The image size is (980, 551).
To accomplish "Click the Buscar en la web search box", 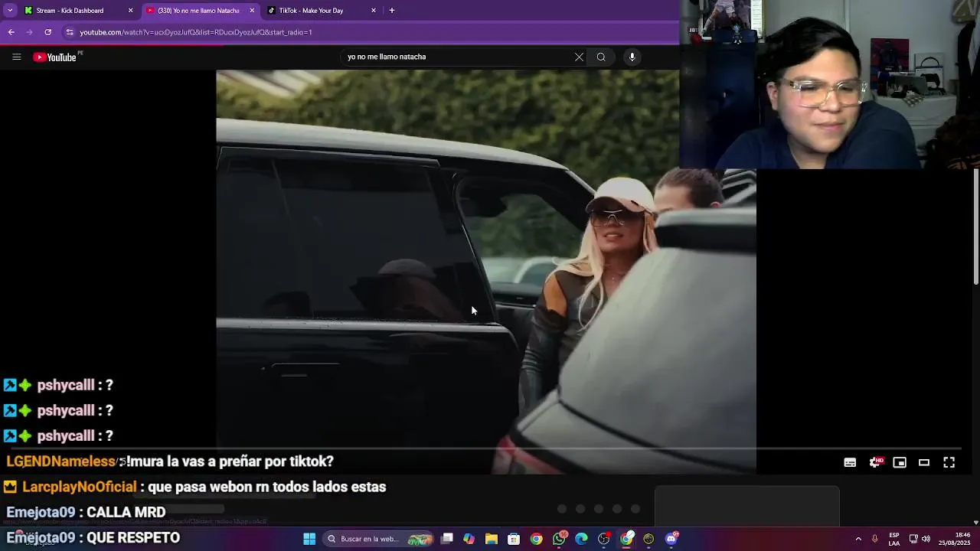I will [x=380, y=539].
